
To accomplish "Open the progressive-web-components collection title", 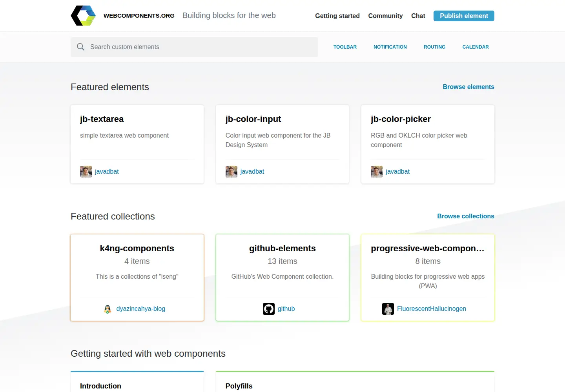I will click(428, 249).
